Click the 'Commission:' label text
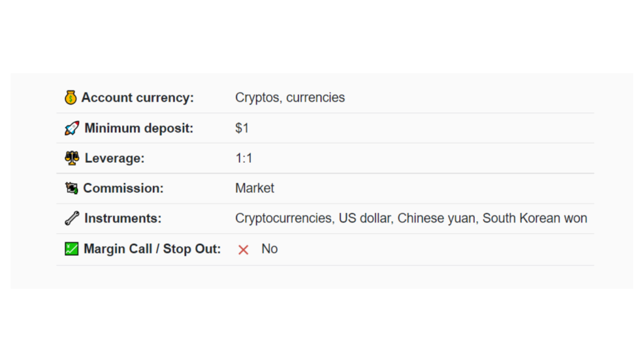Screen dimensions: 644x362 pyautogui.click(x=123, y=188)
